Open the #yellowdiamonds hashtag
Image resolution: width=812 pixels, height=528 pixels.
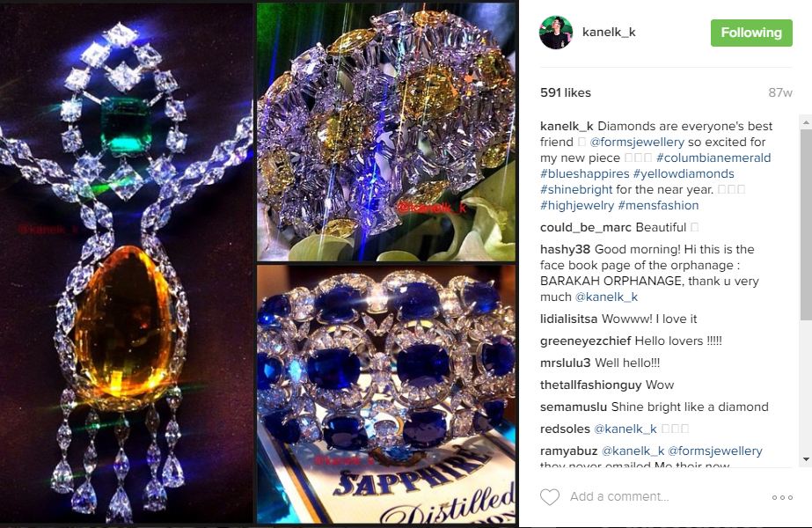[x=684, y=173]
